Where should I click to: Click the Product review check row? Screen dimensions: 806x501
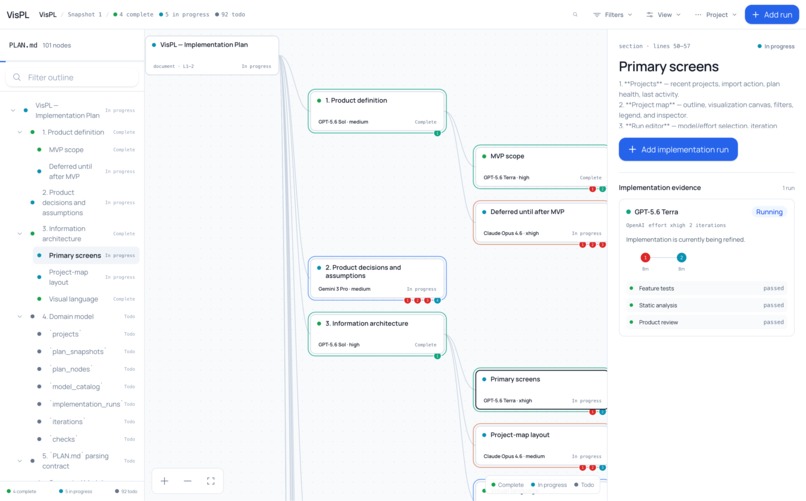click(707, 322)
